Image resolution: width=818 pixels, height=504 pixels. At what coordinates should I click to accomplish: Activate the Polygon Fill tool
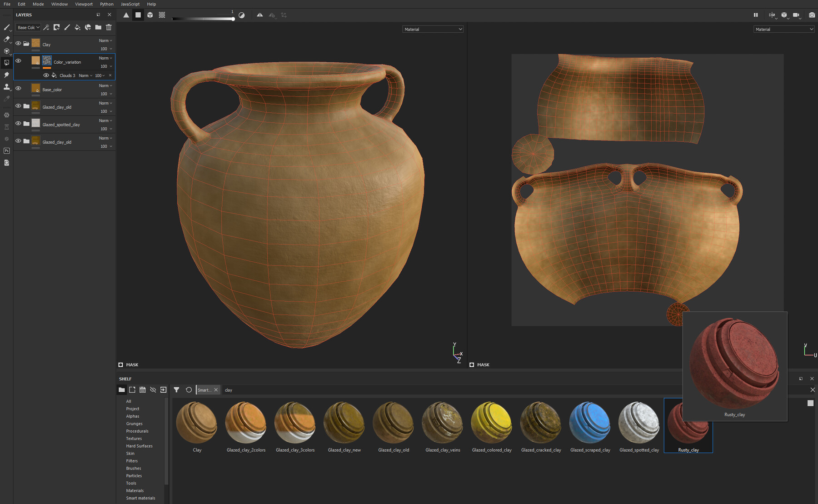(x=6, y=63)
